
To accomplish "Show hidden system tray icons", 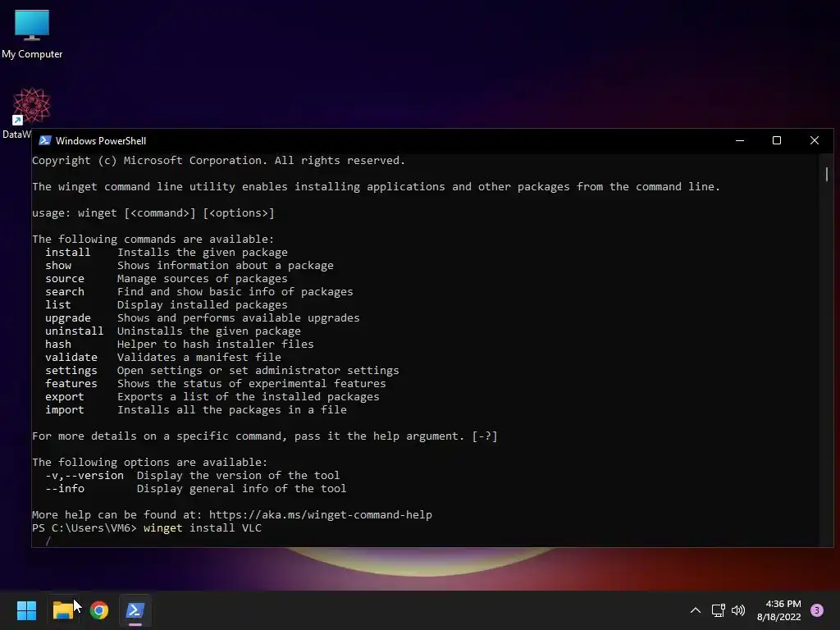I will 696,610.
